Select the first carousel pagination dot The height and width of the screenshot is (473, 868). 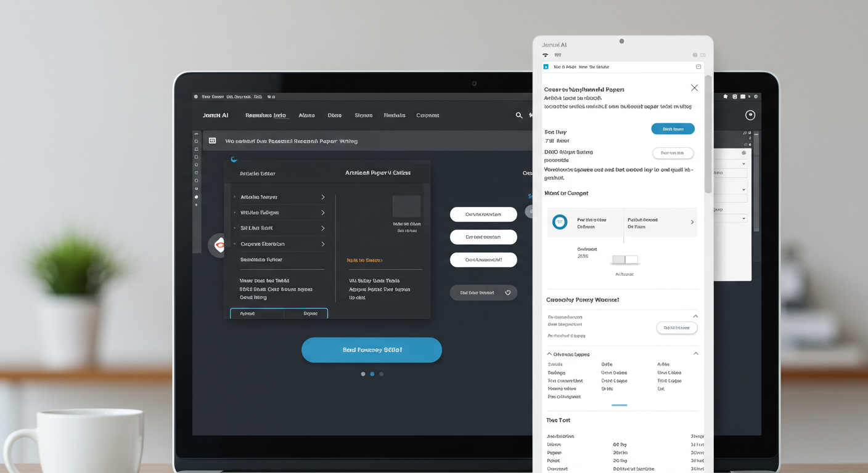click(x=363, y=374)
